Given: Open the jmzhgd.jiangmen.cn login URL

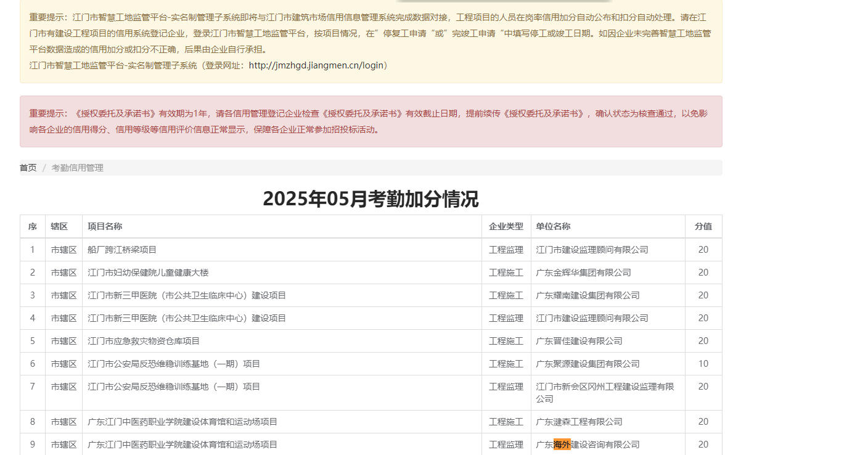Looking at the screenshot, I should click(x=316, y=65).
